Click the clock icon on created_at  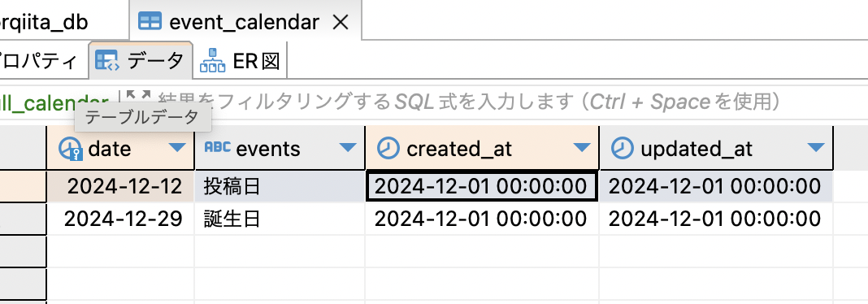[x=388, y=148]
